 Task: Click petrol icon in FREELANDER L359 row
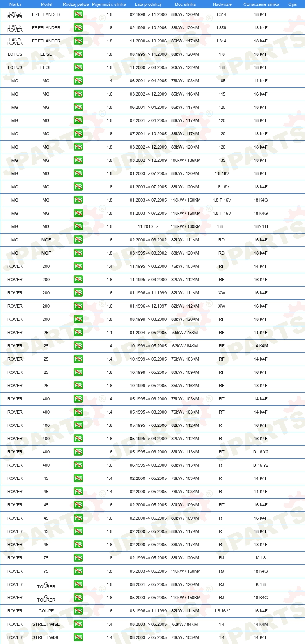tap(78, 28)
